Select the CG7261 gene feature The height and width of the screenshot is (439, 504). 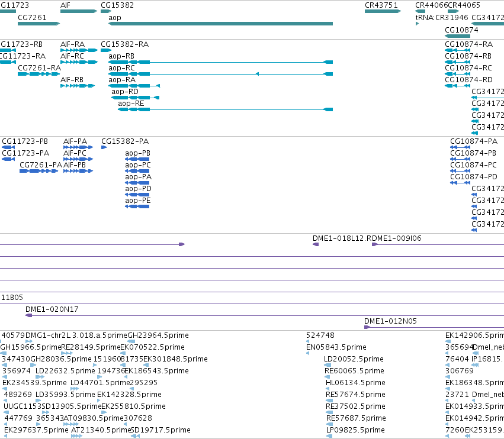pos(39,24)
